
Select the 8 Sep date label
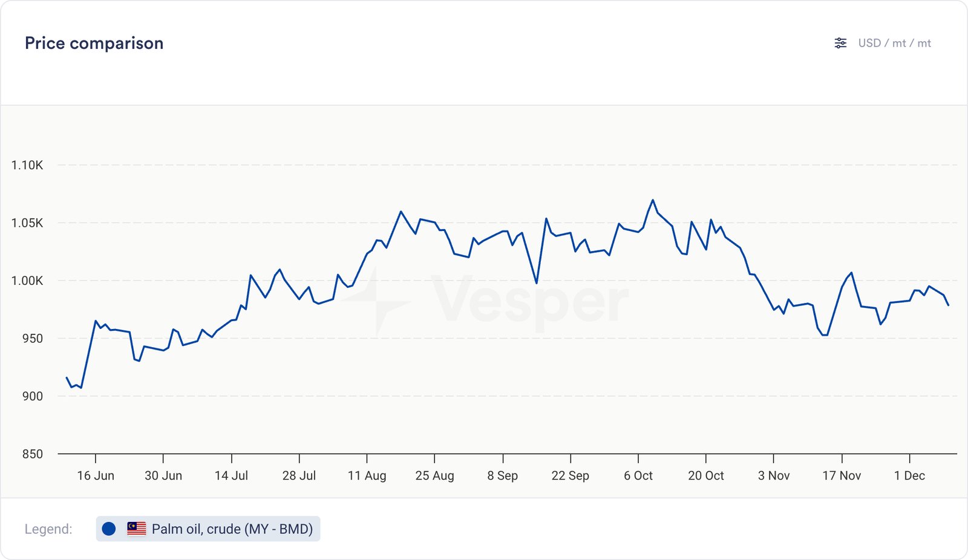click(x=503, y=475)
